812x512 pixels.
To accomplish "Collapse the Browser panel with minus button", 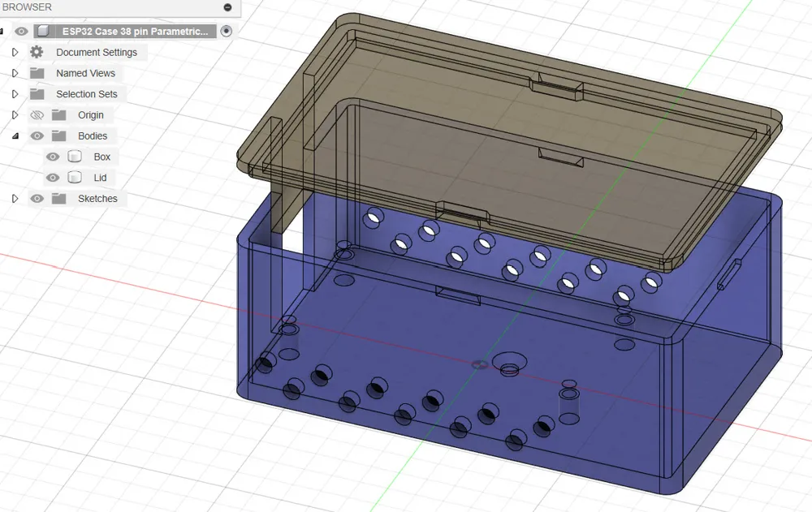I will [227, 7].
